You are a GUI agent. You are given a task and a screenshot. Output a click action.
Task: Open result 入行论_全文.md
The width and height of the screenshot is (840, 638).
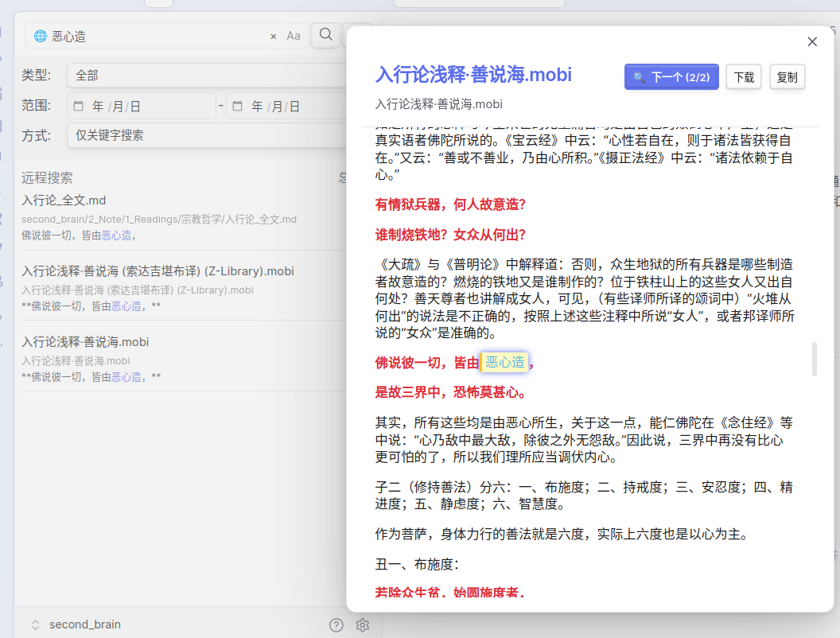point(64,200)
